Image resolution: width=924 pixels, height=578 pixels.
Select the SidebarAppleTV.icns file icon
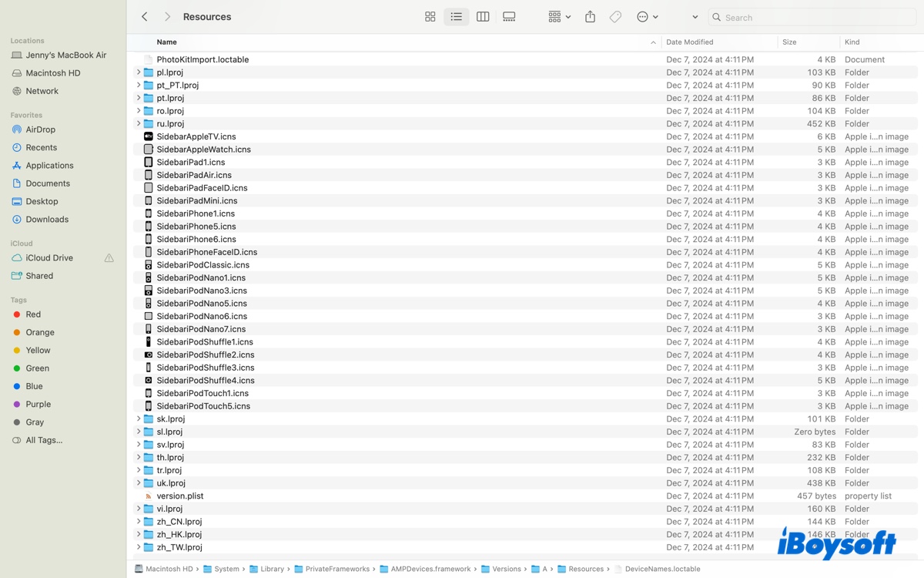point(149,136)
